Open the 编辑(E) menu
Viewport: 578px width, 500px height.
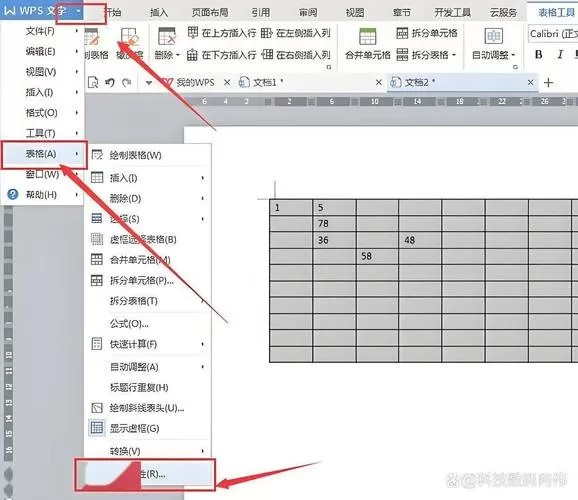[42, 52]
